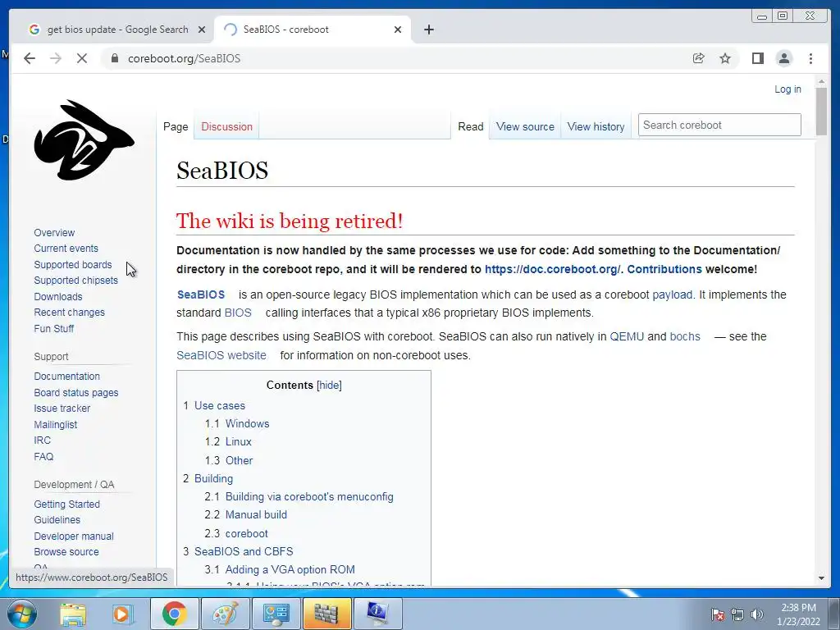Open the SeaBIOS website link
This screenshot has width=840, height=630.
coord(221,355)
